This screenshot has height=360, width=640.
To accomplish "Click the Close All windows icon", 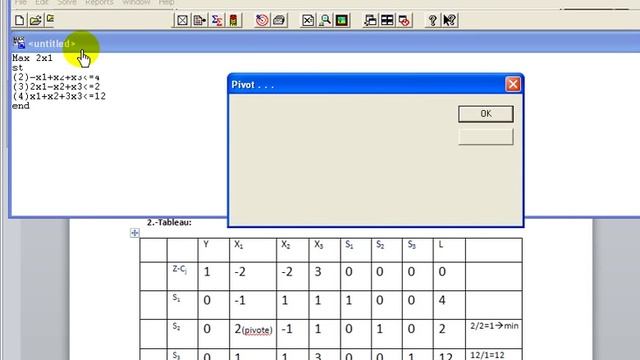I will click(404, 20).
